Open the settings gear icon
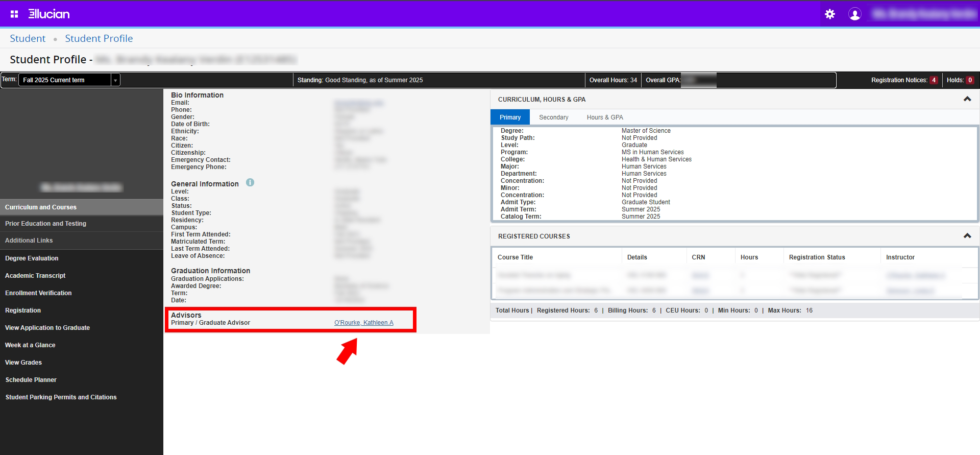Screen dimensions: 980x455 [x=830, y=14]
